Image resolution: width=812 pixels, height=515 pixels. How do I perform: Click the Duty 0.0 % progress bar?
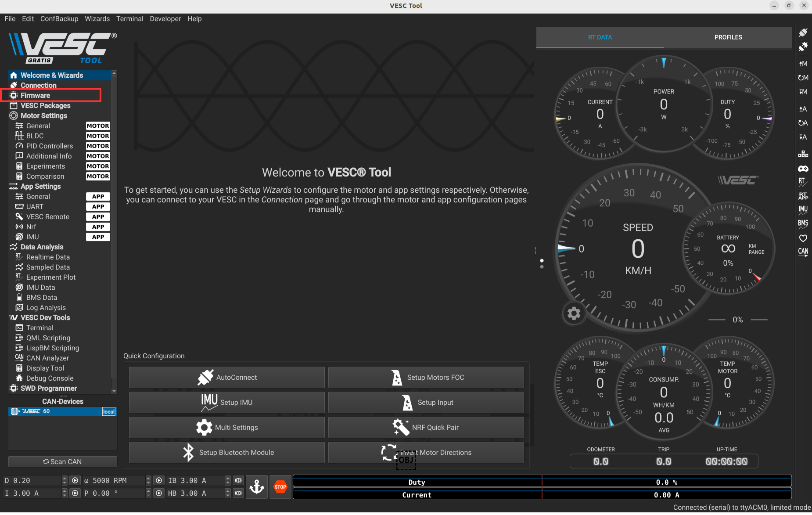542,481
